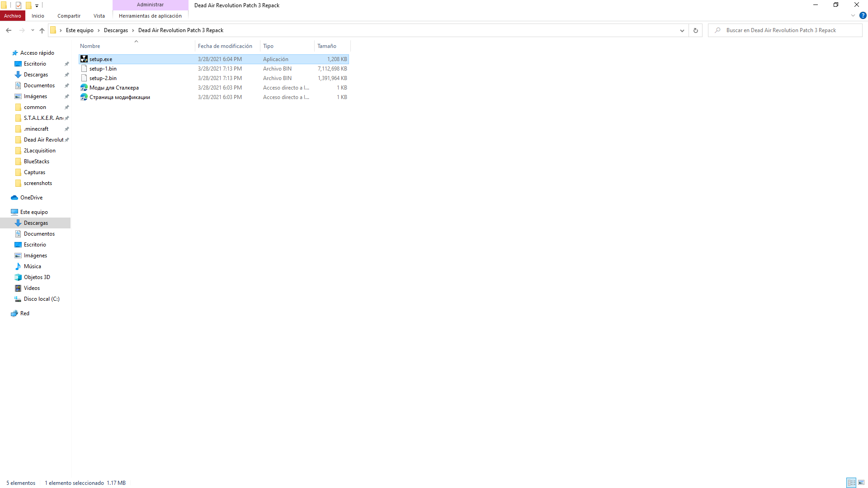Click the Моды для Сталкера shortcut icon
The height and width of the screenshot is (488, 868).
coord(84,88)
